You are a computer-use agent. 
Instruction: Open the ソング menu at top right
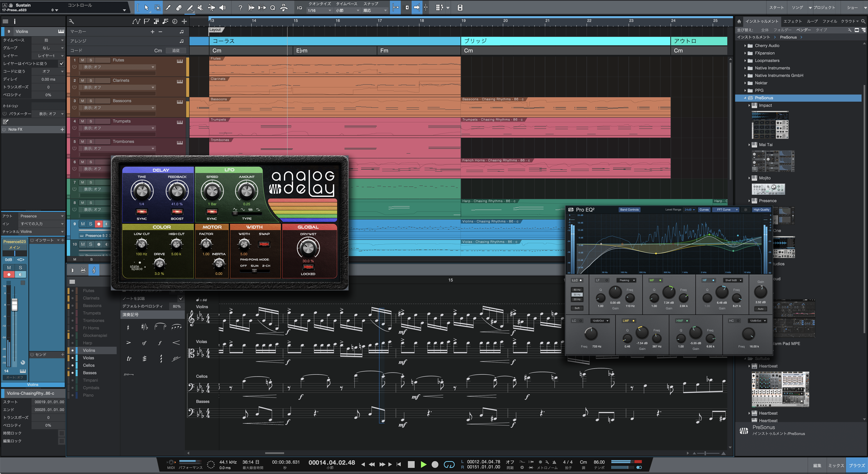(x=798, y=7)
